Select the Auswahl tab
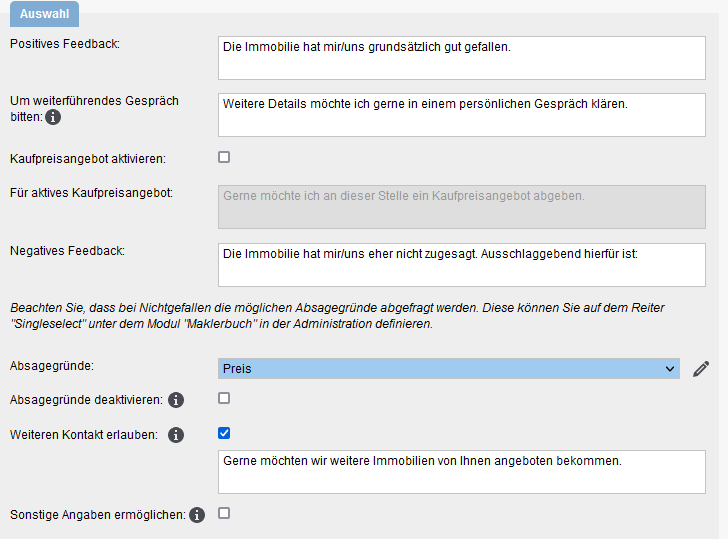The width and height of the screenshot is (728, 539). 45,14
